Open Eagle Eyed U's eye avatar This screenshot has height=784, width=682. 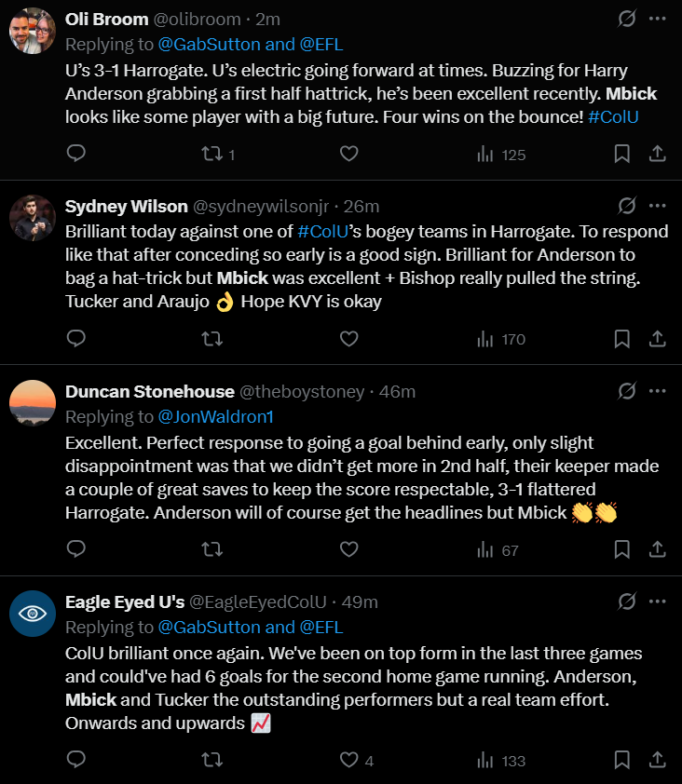pyautogui.click(x=33, y=614)
